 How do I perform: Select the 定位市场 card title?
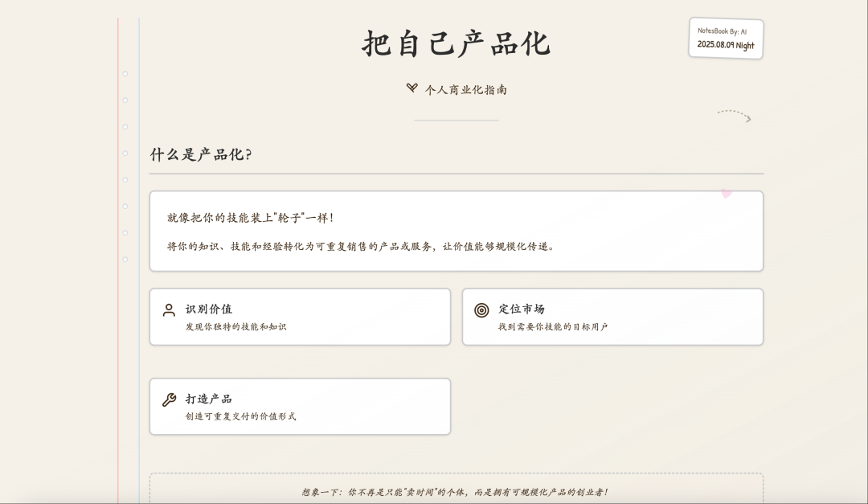coord(522,309)
